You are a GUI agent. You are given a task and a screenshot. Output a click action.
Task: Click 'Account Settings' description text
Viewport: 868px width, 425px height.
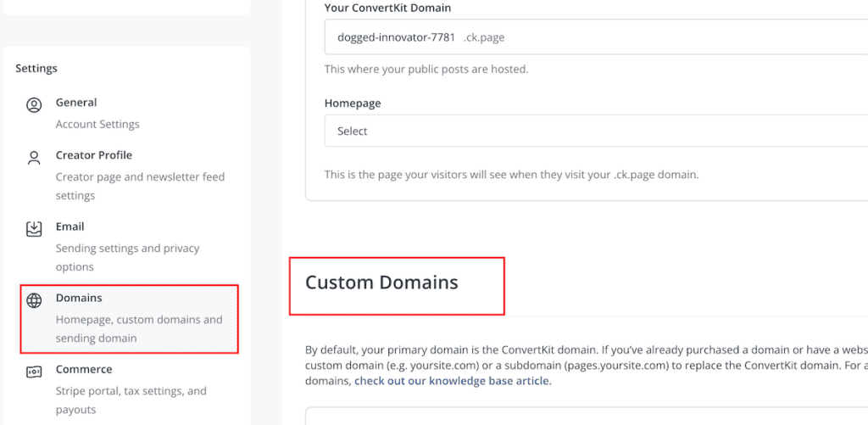click(x=97, y=124)
